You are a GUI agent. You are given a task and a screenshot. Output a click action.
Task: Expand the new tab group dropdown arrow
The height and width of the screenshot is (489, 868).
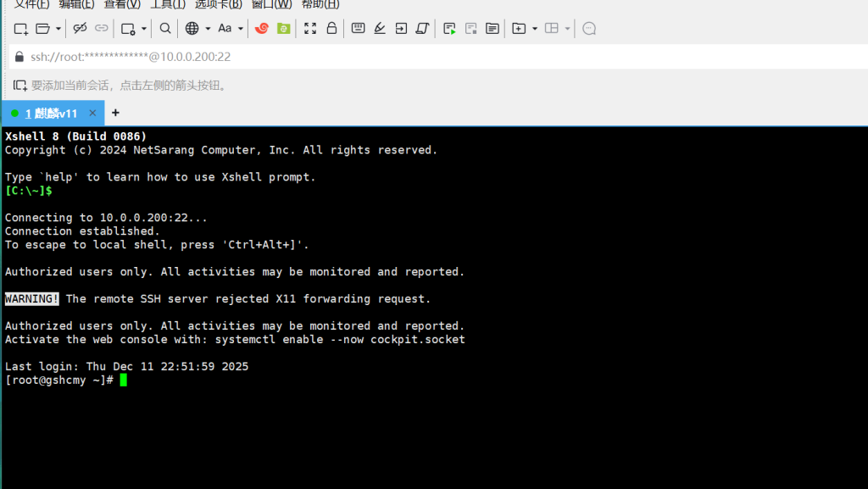click(x=535, y=29)
